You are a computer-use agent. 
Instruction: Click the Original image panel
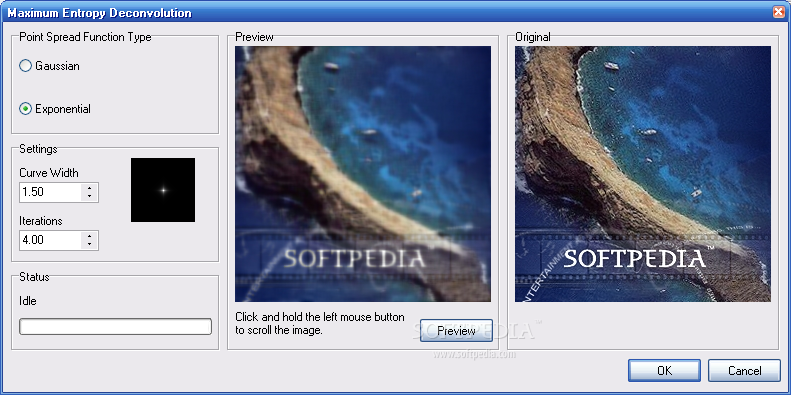(643, 174)
